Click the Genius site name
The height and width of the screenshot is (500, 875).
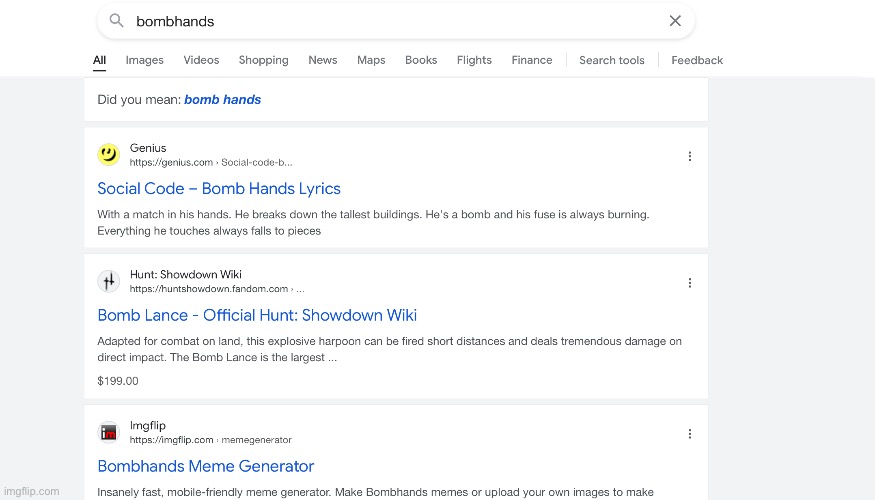pos(148,148)
